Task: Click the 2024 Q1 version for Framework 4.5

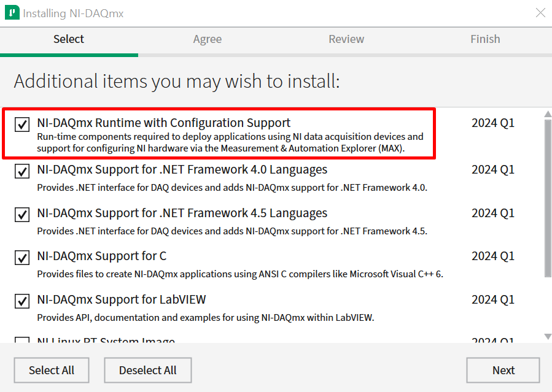Action: tap(493, 213)
